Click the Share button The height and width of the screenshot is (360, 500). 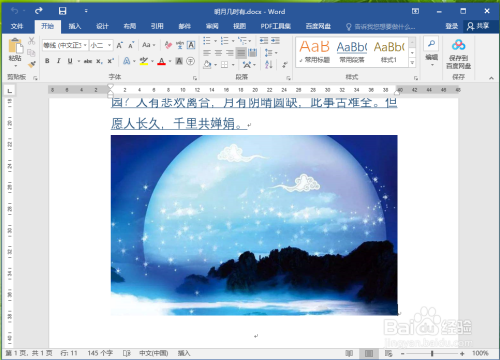pyautogui.click(x=478, y=26)
